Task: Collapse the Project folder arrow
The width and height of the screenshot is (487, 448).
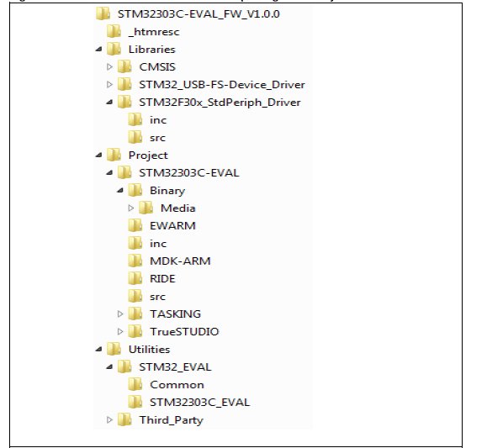Action: point(98,155)
